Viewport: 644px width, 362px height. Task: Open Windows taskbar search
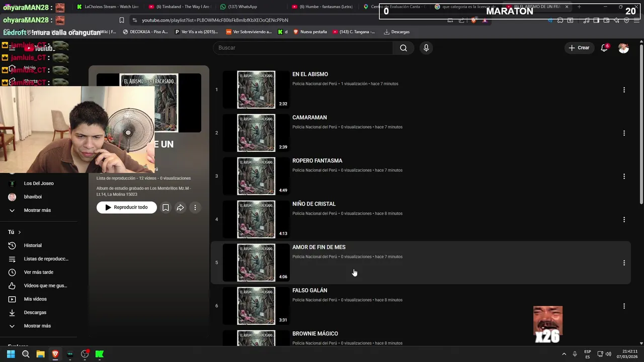pos(26,354)
